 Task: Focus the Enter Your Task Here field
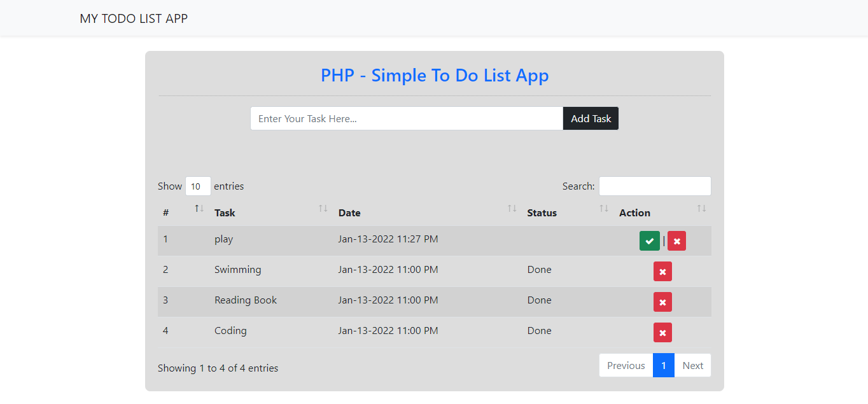pyautogui.click(x=407, y=118)
